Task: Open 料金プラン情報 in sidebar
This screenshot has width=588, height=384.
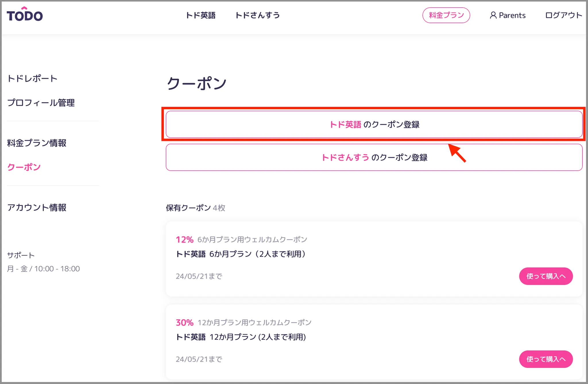Action: (37, 143)
